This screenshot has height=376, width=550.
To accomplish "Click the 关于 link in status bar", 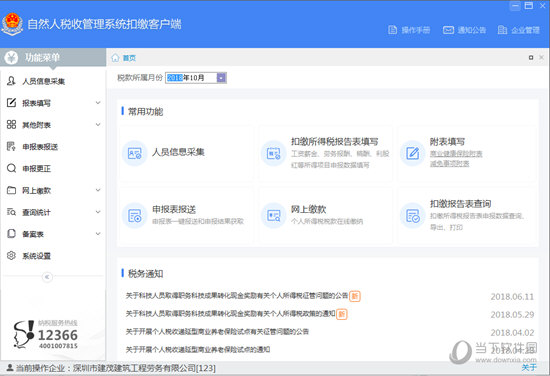I will (x=529, y=367).
